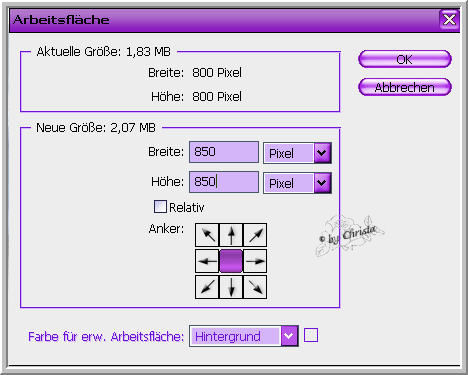The image size is (468, 375).
Task: Close the Arbeitsfläche dialog
Action: click(449, 20)
